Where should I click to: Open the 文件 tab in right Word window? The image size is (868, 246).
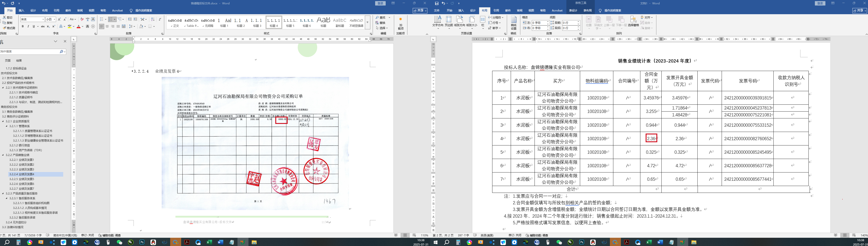pyautogui.click(x=437, y=11)
